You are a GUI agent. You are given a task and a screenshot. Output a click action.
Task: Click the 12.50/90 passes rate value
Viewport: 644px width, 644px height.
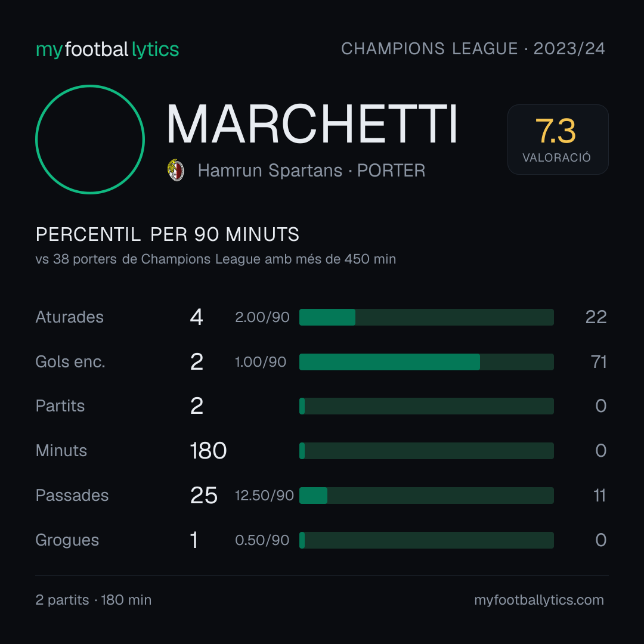[264, 496]
